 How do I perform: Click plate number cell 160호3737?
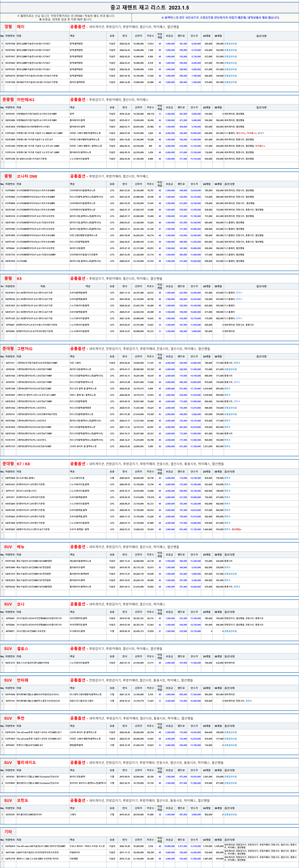click(10, 663)
